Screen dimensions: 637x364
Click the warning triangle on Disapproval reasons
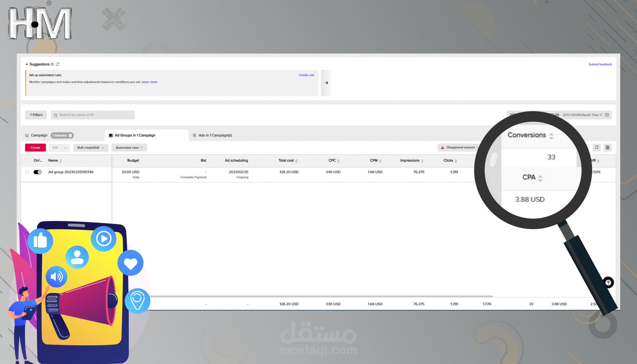442,147
